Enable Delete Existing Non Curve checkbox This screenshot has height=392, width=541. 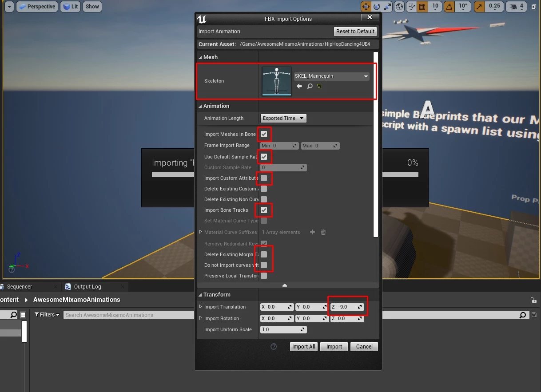pyautogui.click(x=264, y=199)
